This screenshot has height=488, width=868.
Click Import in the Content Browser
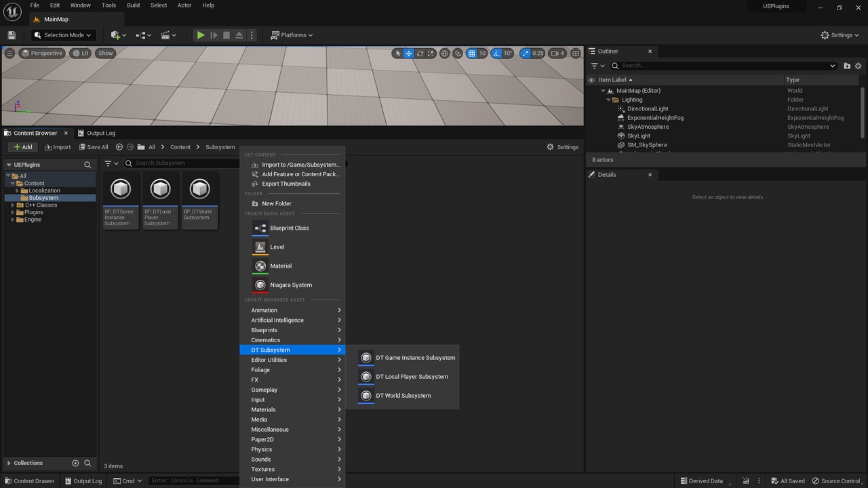57,147
